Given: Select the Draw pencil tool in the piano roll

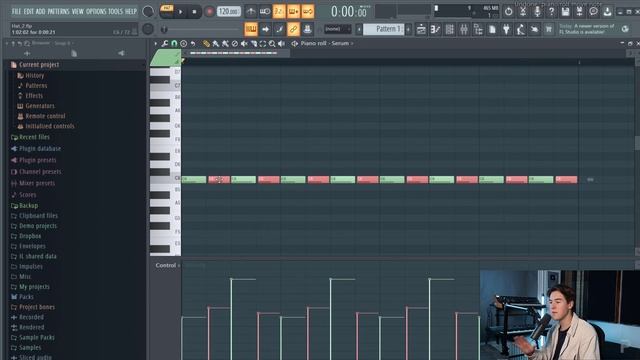Looking at the screenshot, I should [x=207, y=44].
